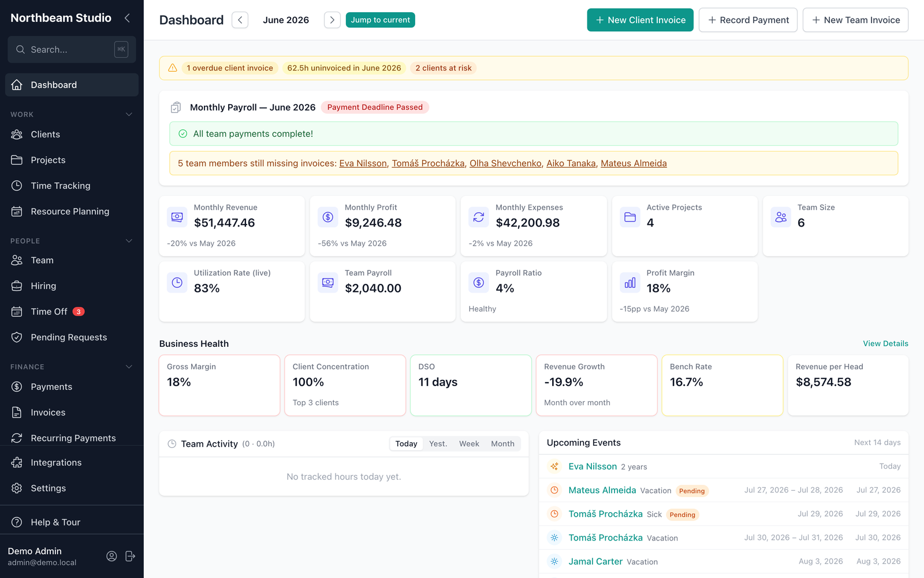The image size is (924, 578).
Task: Open the Dashboard sidebar item
Action: [x=72, y=85]
